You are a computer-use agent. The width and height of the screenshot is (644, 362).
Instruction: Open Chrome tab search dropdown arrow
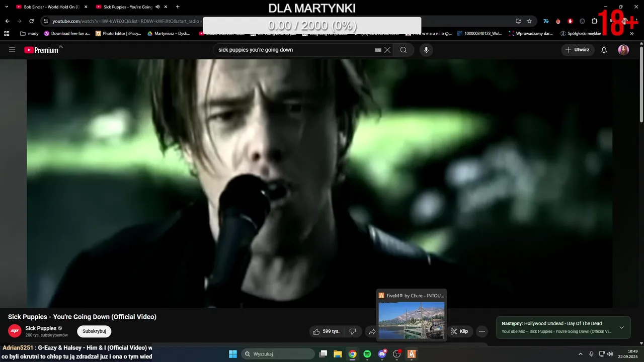pos(6,7)
